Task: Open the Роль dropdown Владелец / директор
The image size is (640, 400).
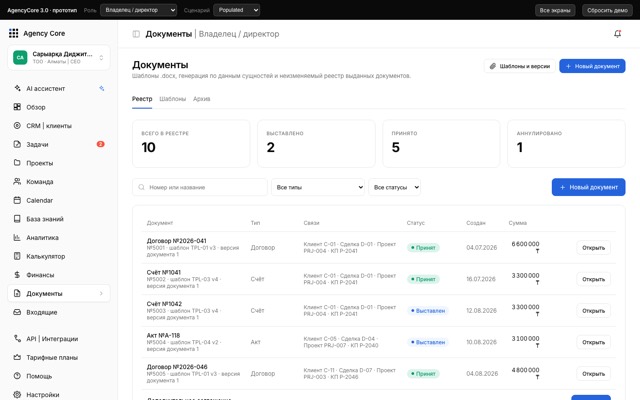Action: [x=139, y=10]
